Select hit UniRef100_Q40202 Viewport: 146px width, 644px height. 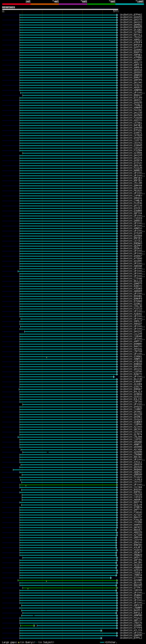(x=131, y=331)
